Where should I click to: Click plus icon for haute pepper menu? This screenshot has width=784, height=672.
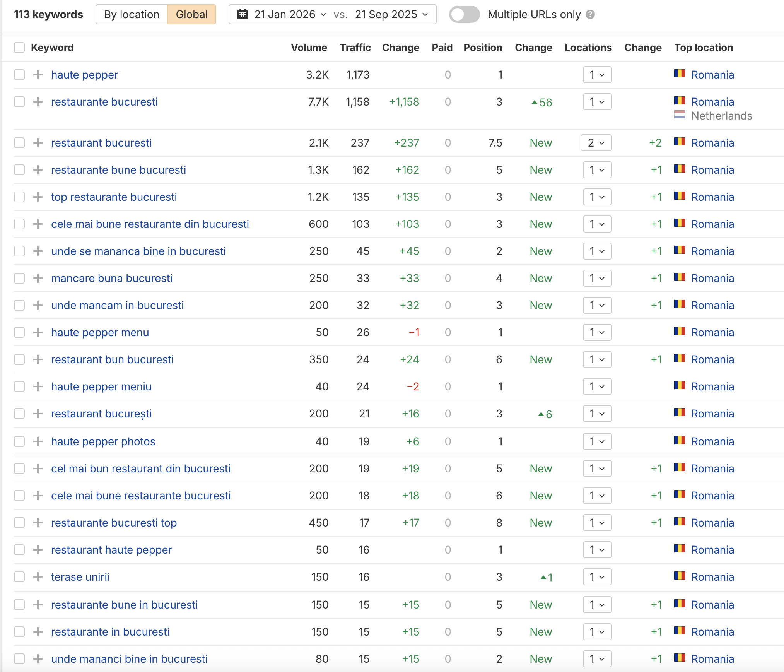38,332
